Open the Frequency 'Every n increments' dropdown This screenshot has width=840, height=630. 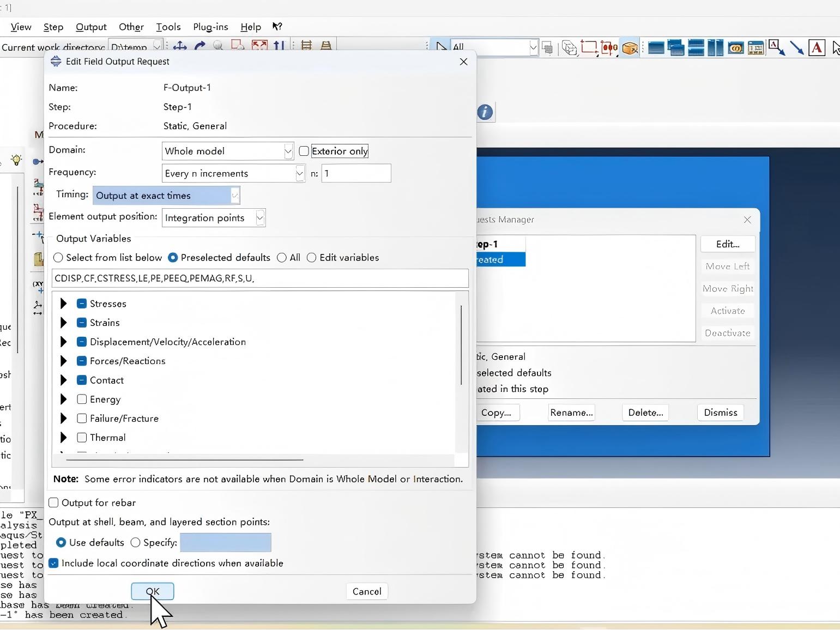point(299,173)
